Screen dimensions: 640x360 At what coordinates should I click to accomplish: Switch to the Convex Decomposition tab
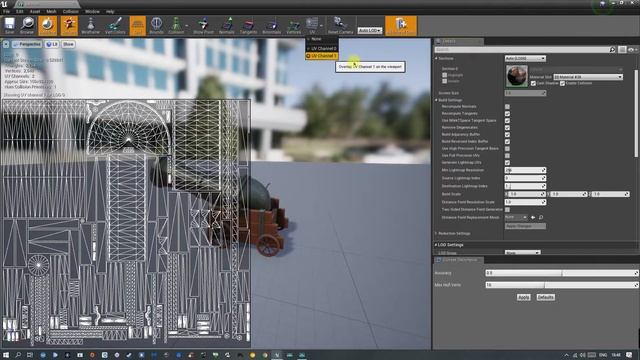459,260
